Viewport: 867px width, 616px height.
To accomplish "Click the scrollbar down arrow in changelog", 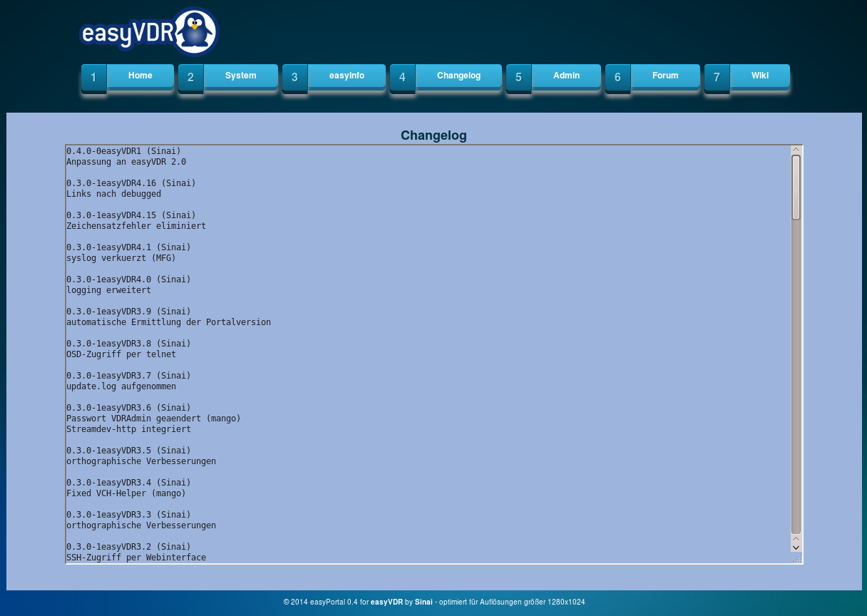I will coord(796,547).
